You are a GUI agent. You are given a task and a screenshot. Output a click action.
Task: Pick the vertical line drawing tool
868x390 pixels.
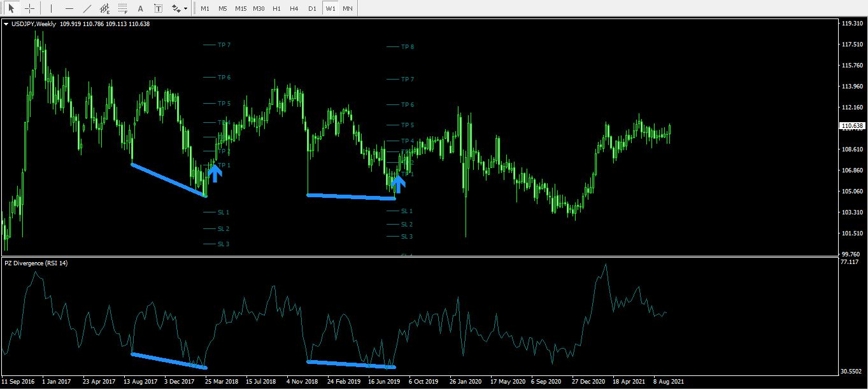(x=51, y=9)
